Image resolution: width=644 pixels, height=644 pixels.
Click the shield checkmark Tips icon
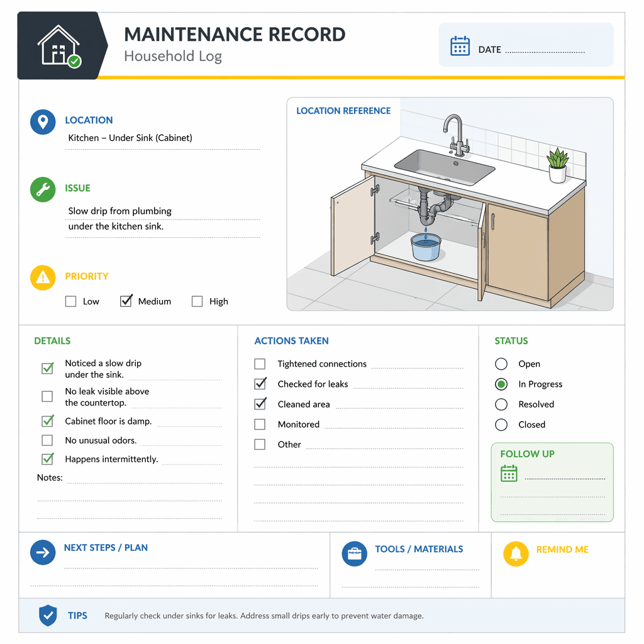point(48,615)
